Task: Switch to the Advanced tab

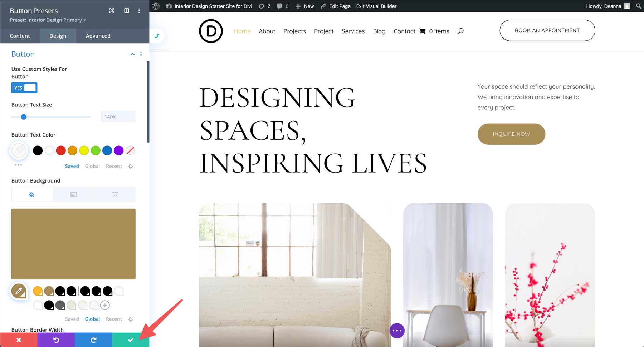Action: 98,36
